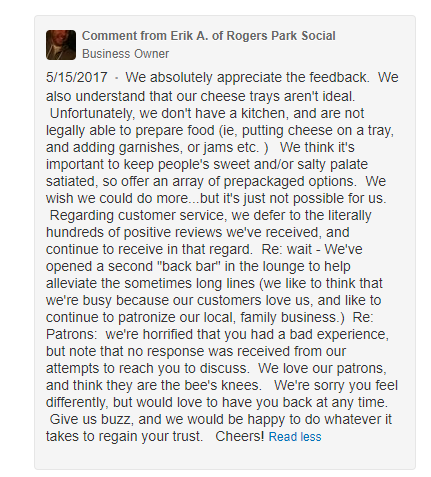Click Erik A.'s profile avatar thumbnail
This screenshot has width=431, height=477.
(61, 45)
